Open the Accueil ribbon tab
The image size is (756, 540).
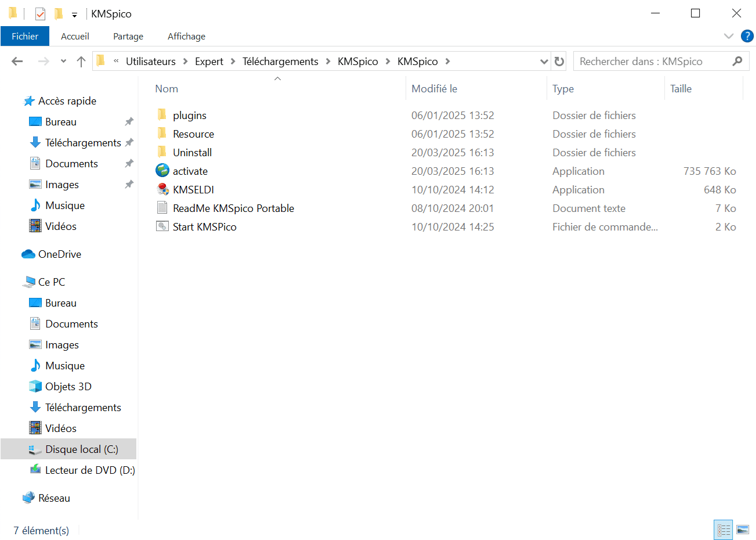(x=75, y=36)
